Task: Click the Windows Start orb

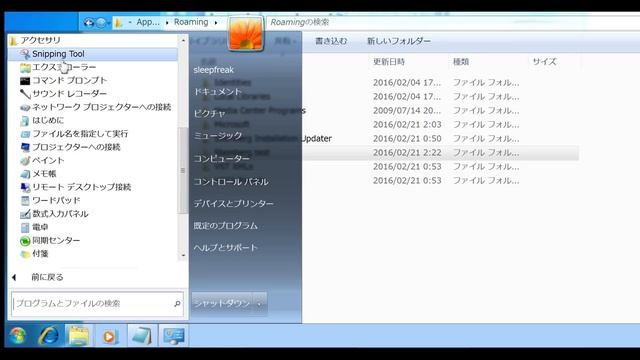Action: point(18,336)
